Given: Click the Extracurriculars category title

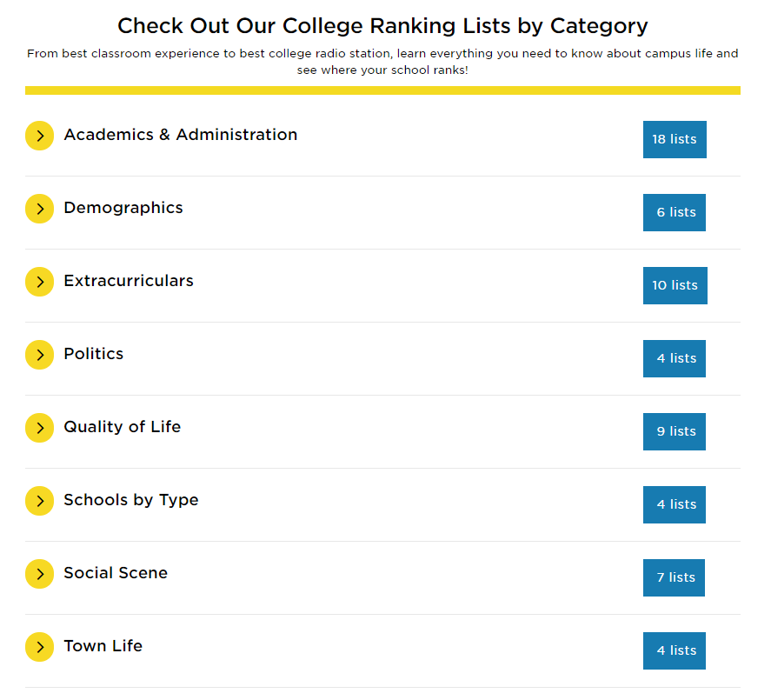Looking at the screenshot, I should [x=129, y=281].
